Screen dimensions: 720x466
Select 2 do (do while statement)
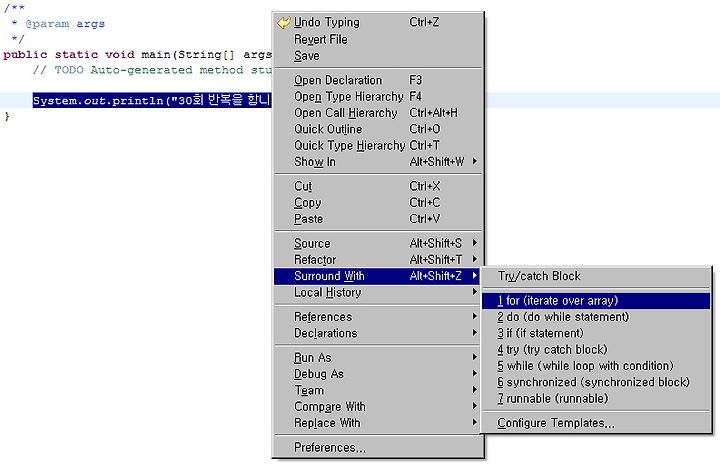596,317
